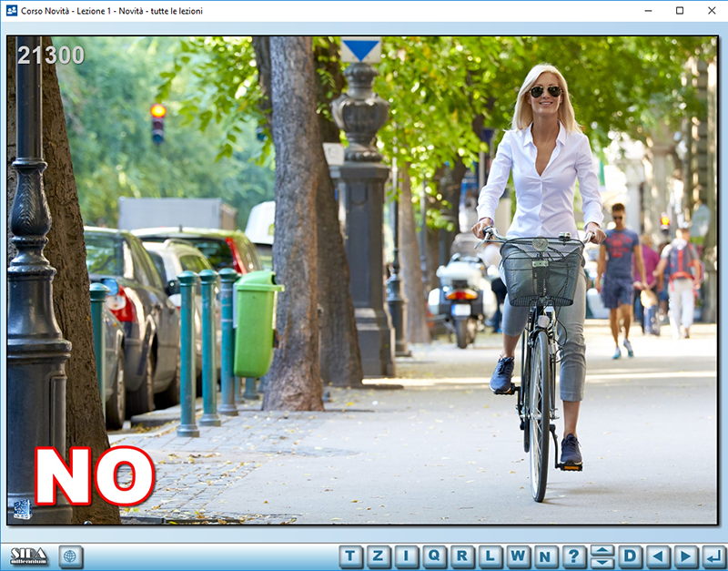Viewport: 728px width, 571px height.
Task: Select the W toolbar button
Action: click(518, 556)
